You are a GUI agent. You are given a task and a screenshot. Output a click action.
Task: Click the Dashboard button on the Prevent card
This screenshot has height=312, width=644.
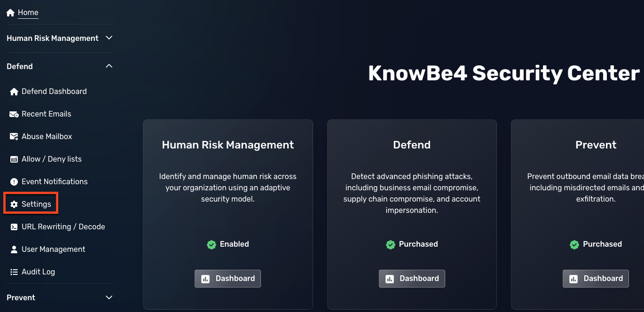(596, 278)
